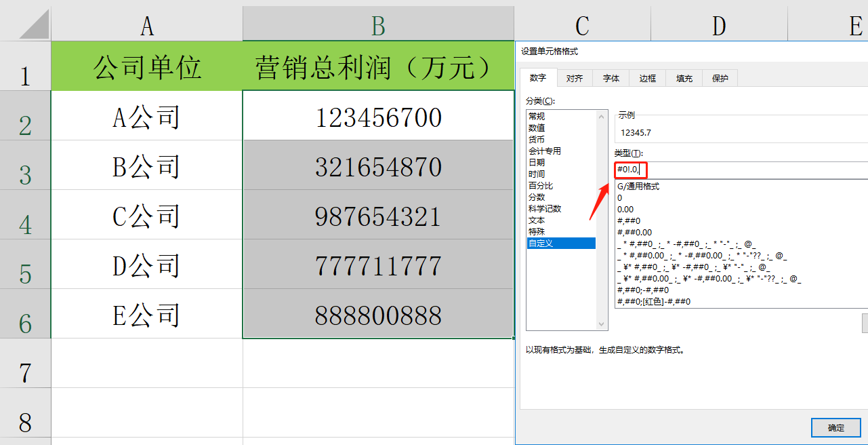Select 自定义 category

(x=561, y=243)
